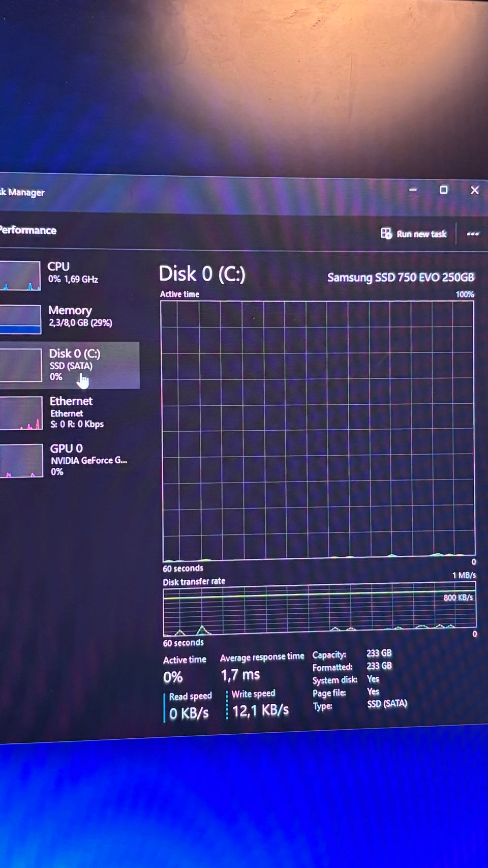Click the Capacity 233 GB value
The height and width of the screenshot is (868, 488).
tap(379, 653)
